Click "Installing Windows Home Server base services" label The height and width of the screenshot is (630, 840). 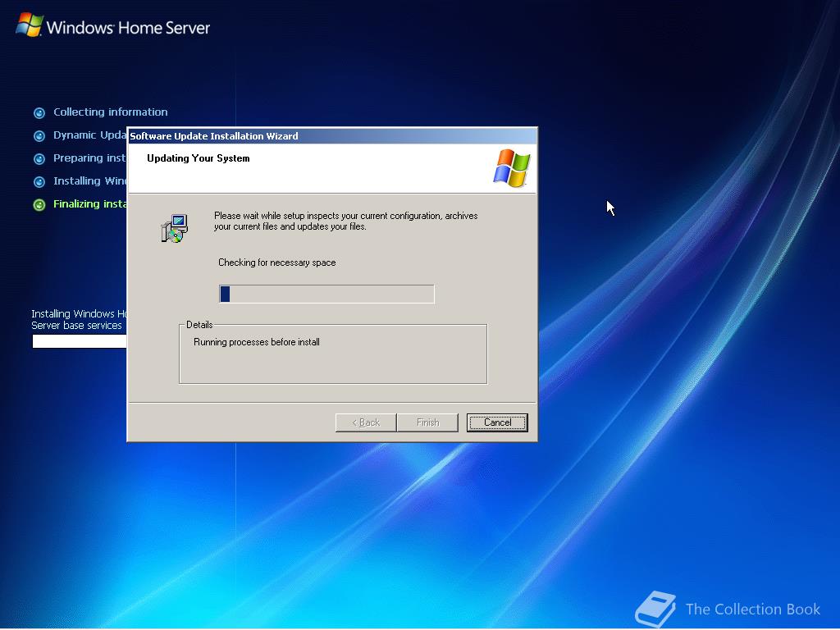point(80,319)
